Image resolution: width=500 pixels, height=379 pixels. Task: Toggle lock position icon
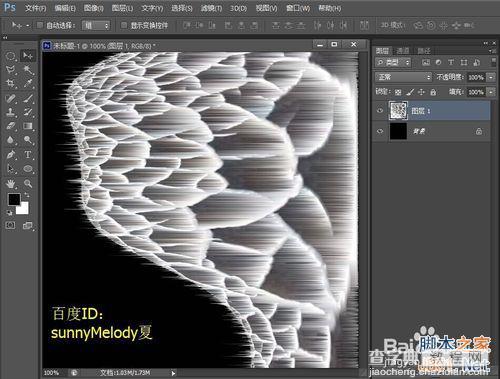point(421,92)
